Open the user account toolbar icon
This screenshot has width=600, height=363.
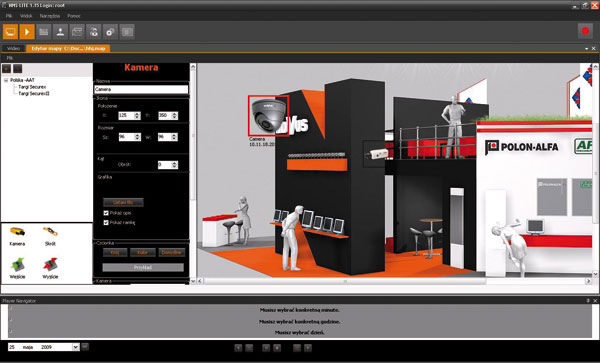click(x=60, y=32)
